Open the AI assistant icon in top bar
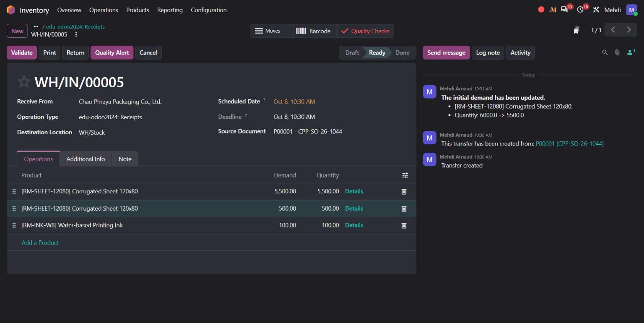This screenshot has height=323, width=644. pyautogui.click(x=553, y=10)
